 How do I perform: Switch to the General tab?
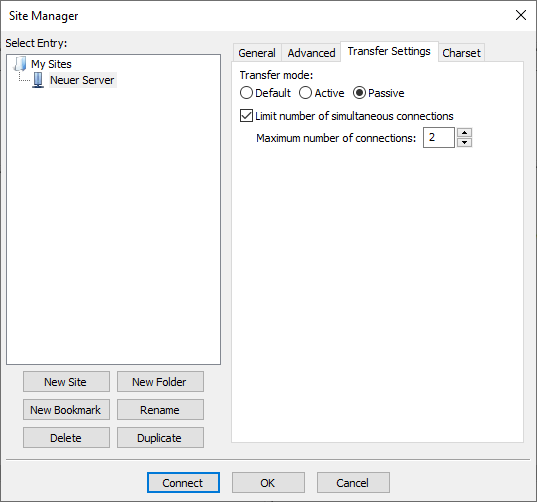(x=257, y=53)
